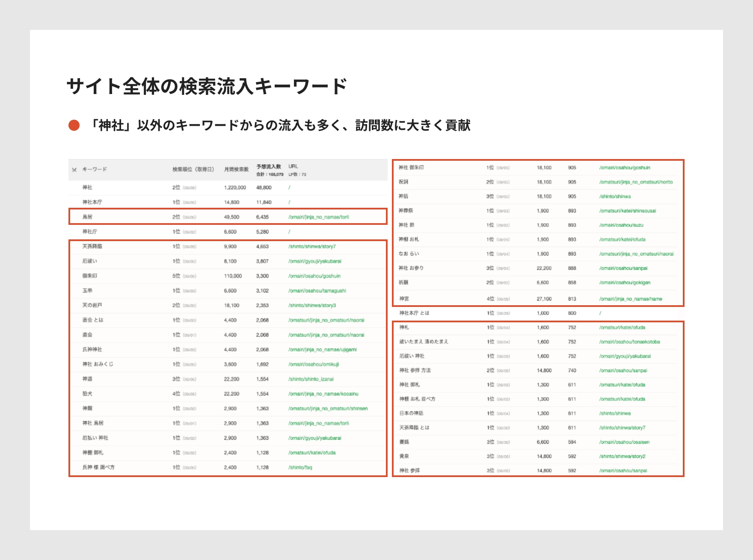Open the /omatsuri/katei/shinsousai link
The image size is (753, 560).
pos(628,211)
